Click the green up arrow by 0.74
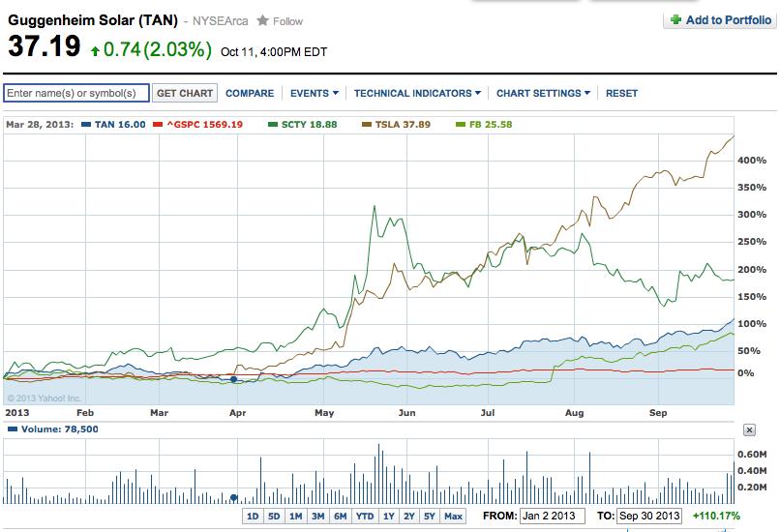 point(95,50)
